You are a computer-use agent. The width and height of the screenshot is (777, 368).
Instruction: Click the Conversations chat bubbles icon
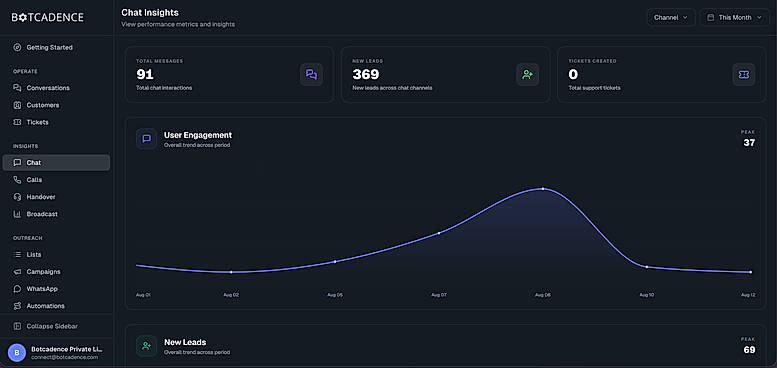[x=17, y=88]
